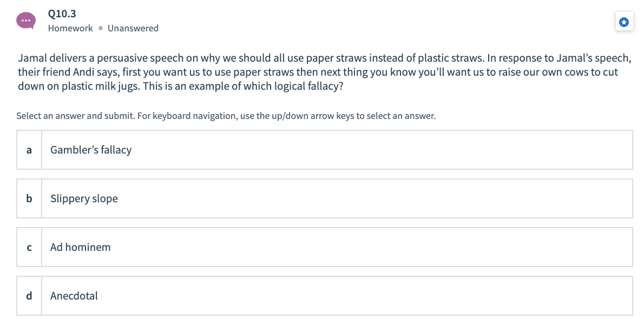The image size is (644, 319).
Task: Click the letter badge a
Action: [29, 150]
